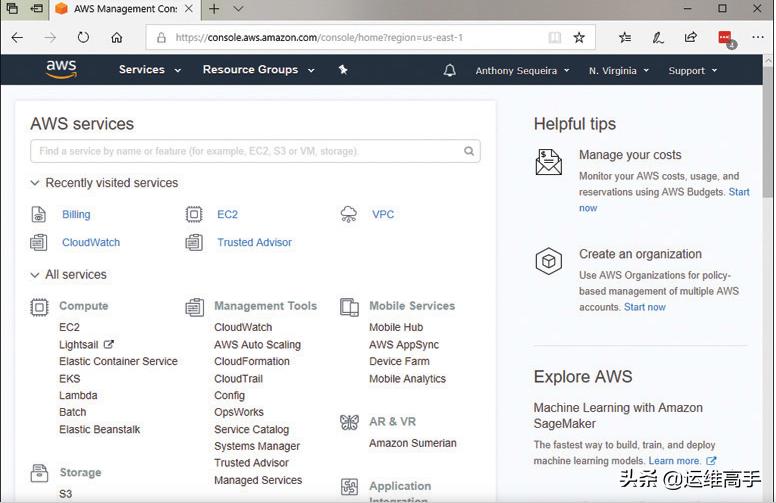Click the browser refresh icon
The width and height of the screenshot is (776, 503).
tap(83, 38)
